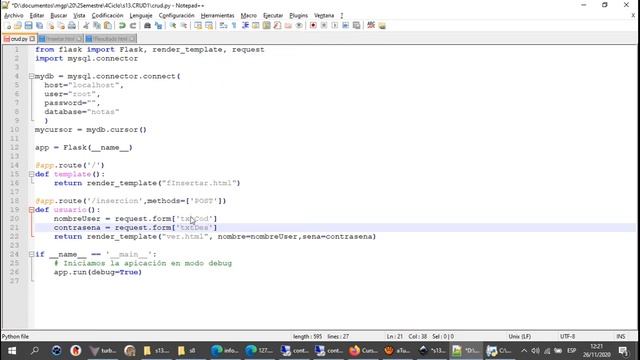Print the document using toolbar icon
Viewport: 640px width, 360px height.
tap(72, 26)
